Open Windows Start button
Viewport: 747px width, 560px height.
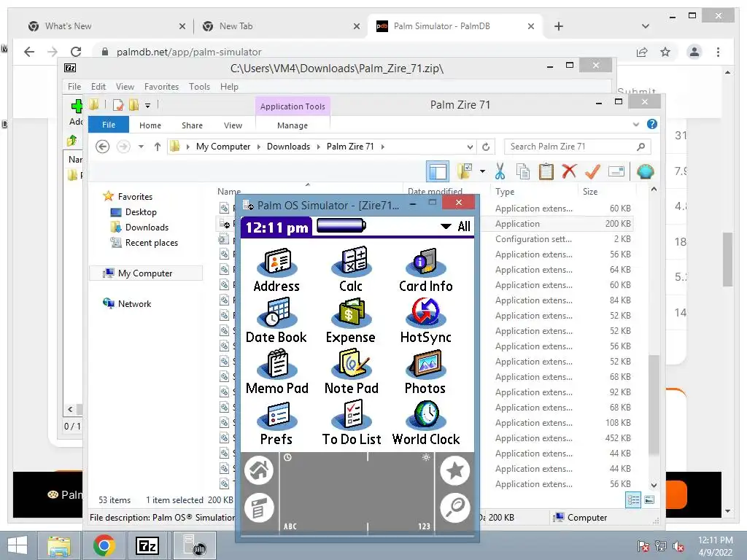(x=18, y=545)
